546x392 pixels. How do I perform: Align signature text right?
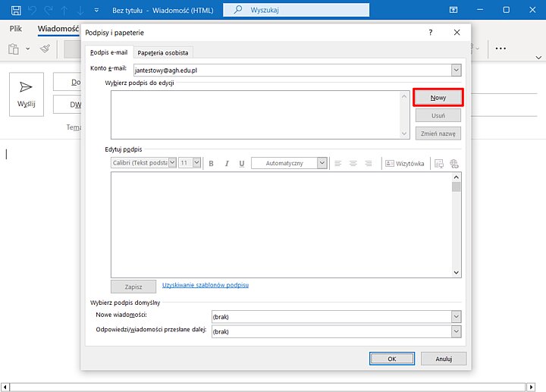[369, 163]
